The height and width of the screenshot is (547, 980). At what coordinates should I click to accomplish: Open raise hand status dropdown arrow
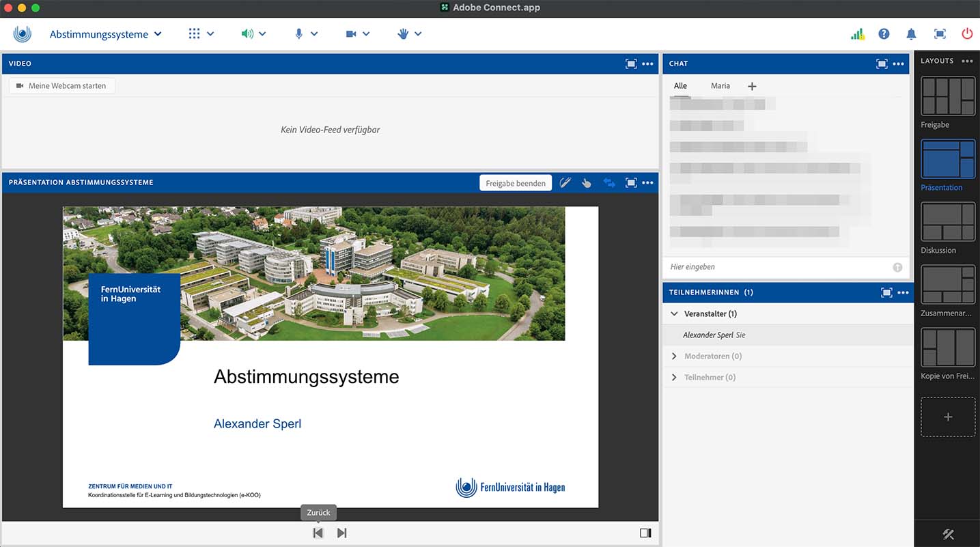[418, 34]
